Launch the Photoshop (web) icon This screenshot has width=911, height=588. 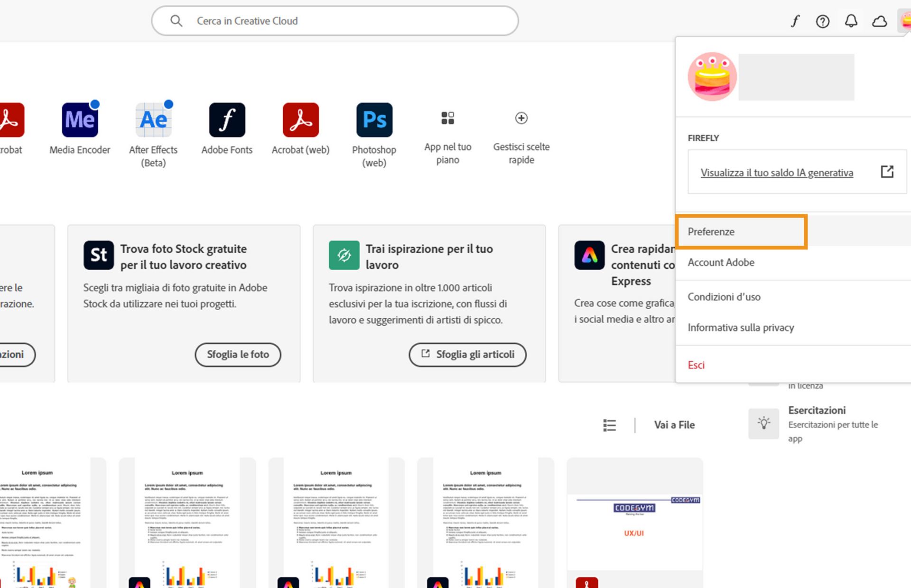pos(374,120)
